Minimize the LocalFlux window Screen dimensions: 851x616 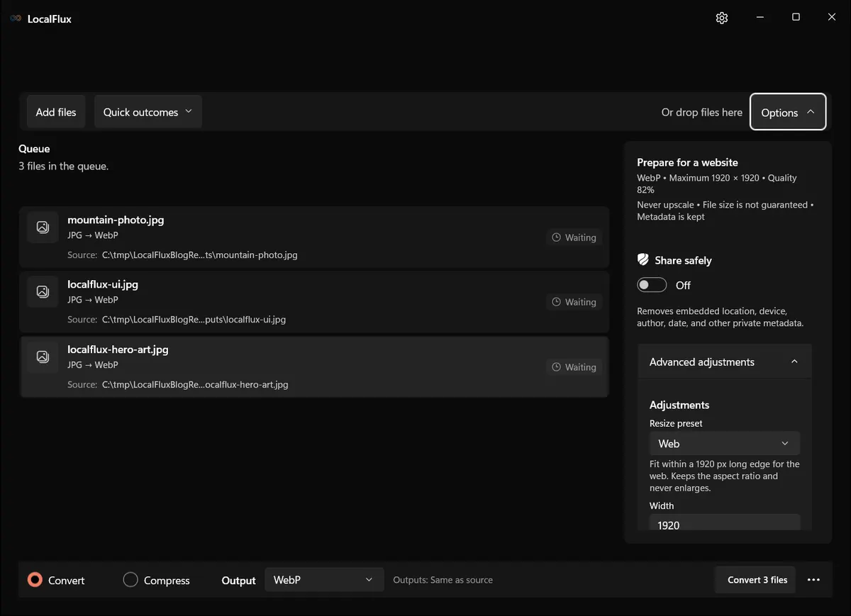[x=760, y=18]
